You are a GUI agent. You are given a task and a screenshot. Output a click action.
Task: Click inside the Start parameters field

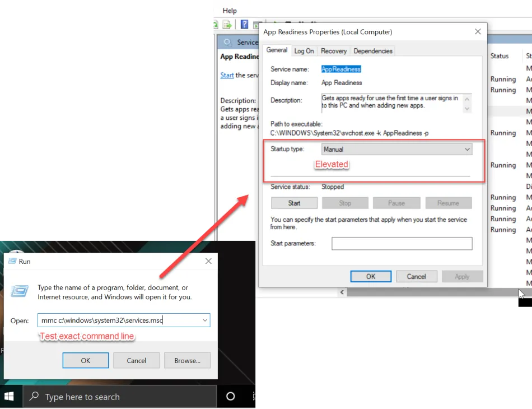tap(402, 244)
